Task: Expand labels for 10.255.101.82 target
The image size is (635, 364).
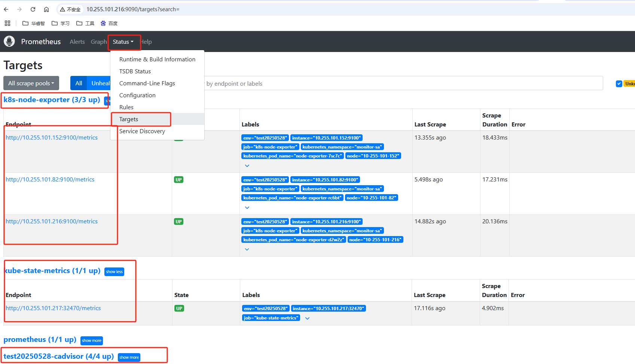Action: pyautogui.click(x=247, y=208)
